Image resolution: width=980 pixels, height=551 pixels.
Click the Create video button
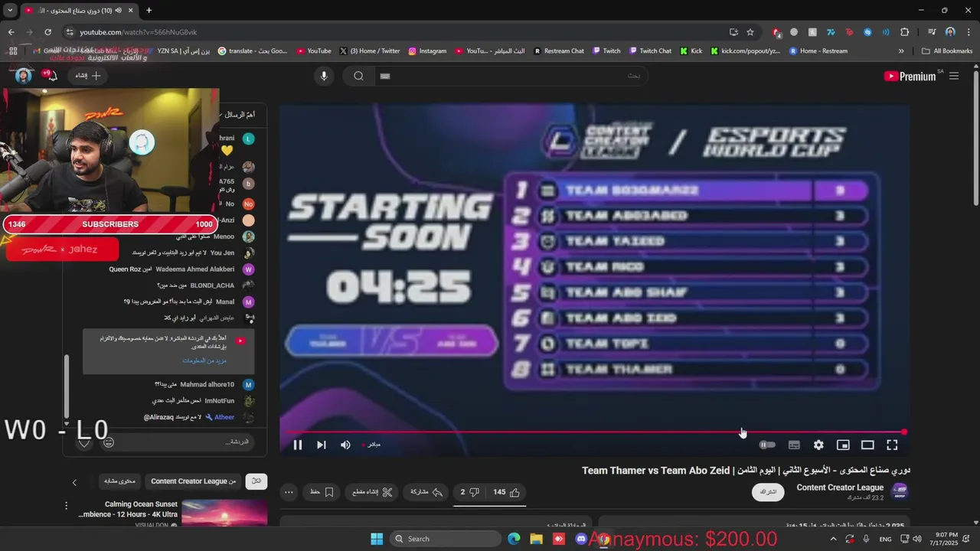(88, 76)
